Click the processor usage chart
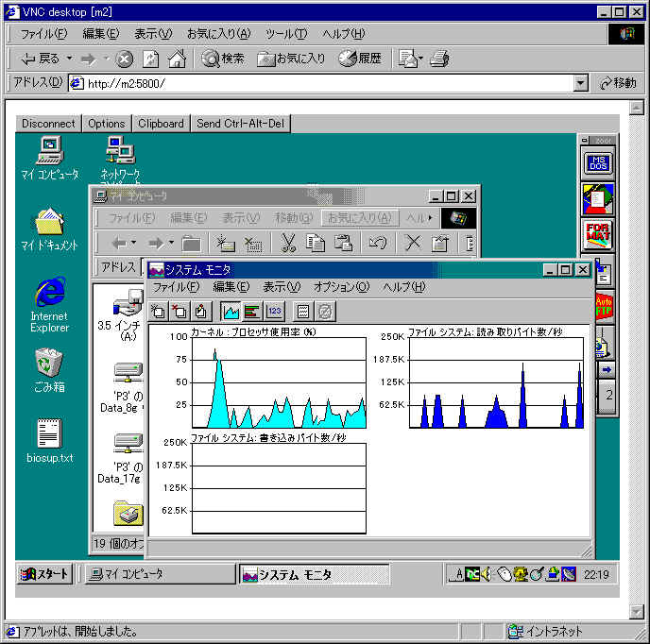This screenshot has height=644, width=650. 279,382
